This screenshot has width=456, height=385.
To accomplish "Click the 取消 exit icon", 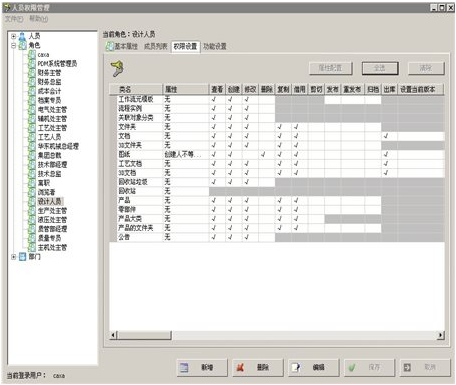I will coord(407,367).
